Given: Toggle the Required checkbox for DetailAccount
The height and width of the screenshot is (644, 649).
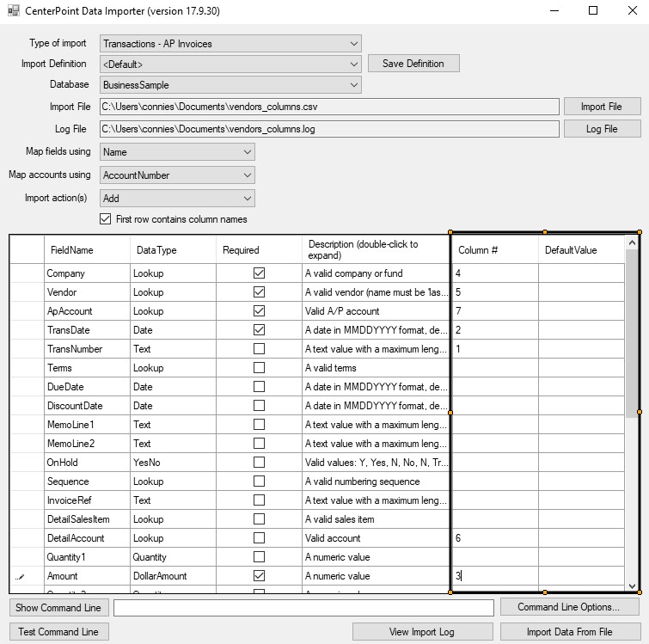Looking at the screenshot, I should point(259,538).
